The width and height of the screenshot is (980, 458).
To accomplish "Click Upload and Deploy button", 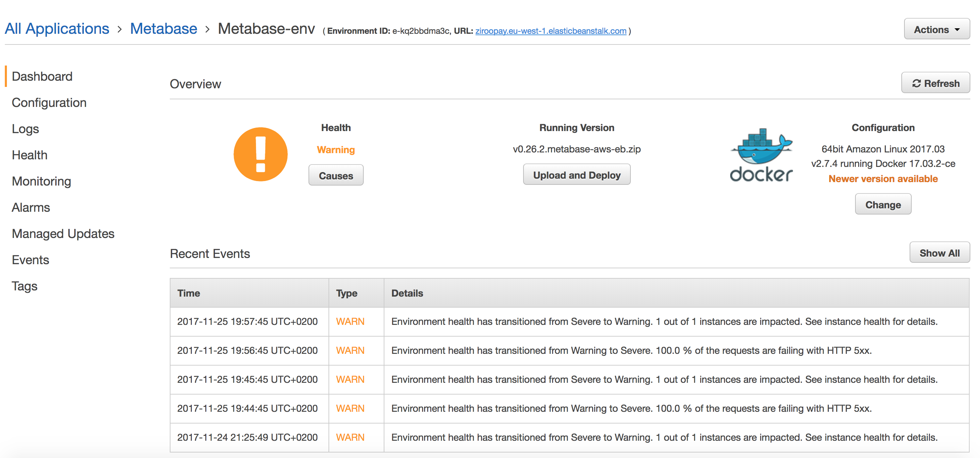I will (577, 175).
